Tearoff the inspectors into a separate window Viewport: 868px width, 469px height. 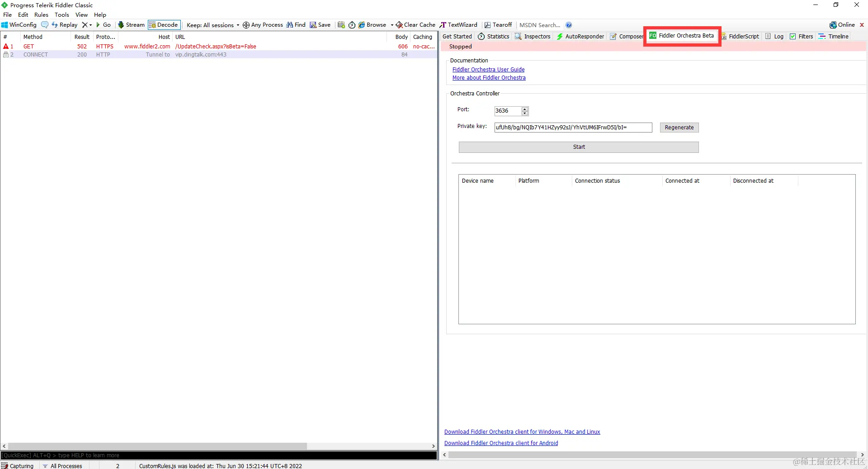[x=498, y=25]
